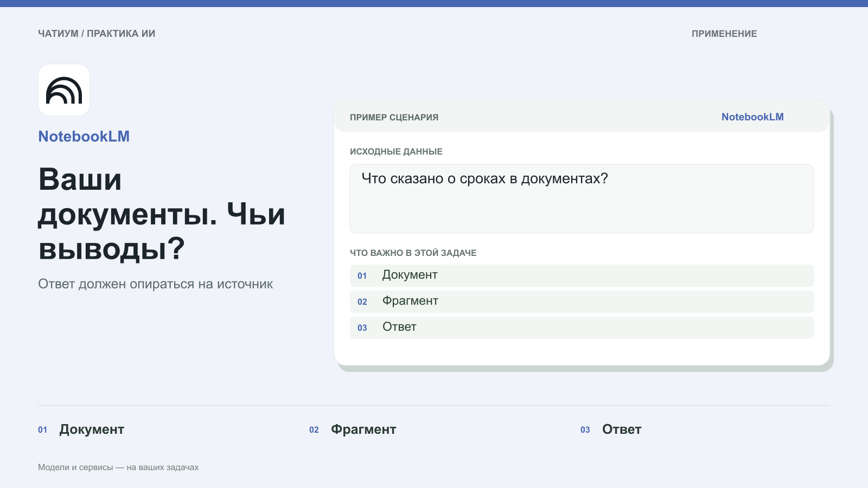The height and width of the screenshot is (488, 868).
Task: Click the 'ПРИМЕР СЦЕНАРИЯ' card header
Action: point(394,118)
